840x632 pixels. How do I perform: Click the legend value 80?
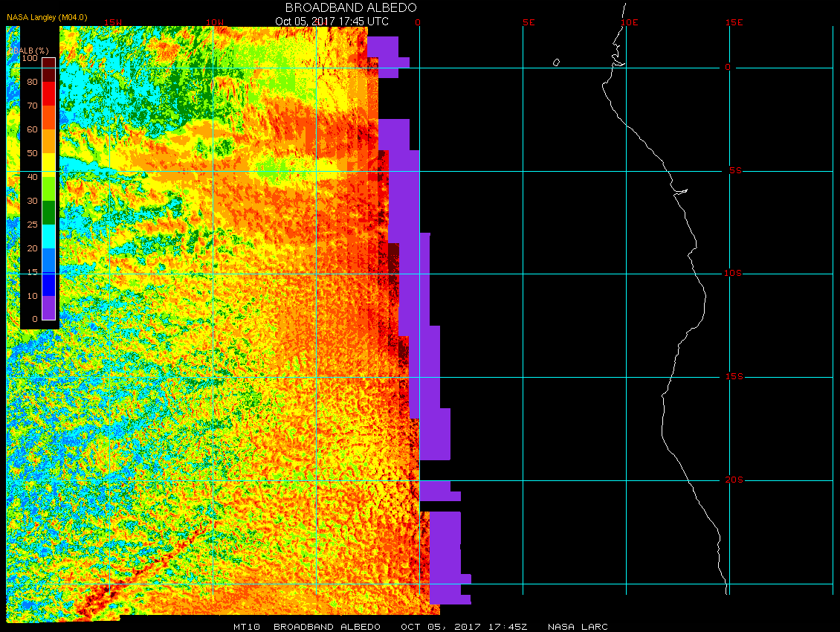pos(32,82)
